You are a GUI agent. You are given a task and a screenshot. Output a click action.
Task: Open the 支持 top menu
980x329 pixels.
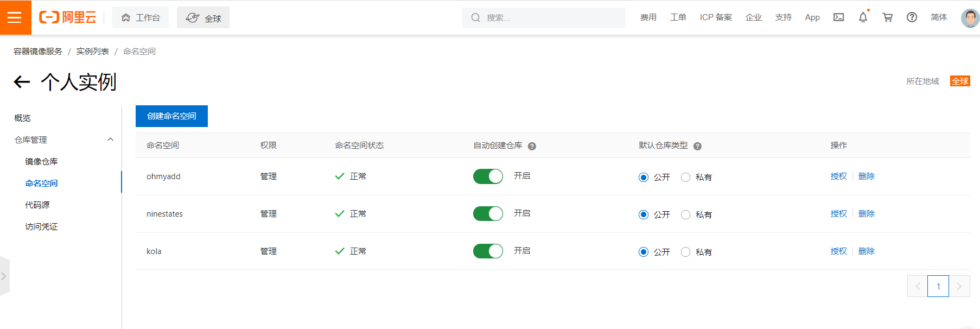tap(783, 17)
